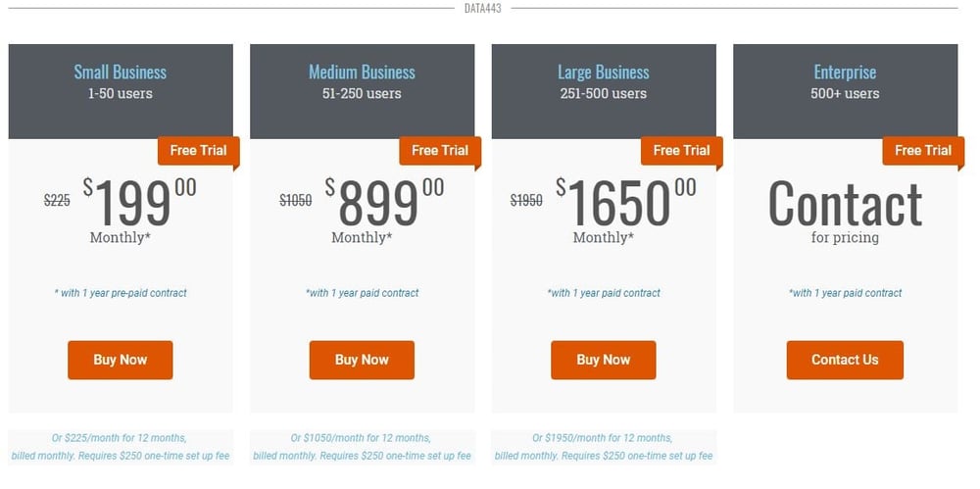Open Free Trial for Medium Business plan

point(440,151)
